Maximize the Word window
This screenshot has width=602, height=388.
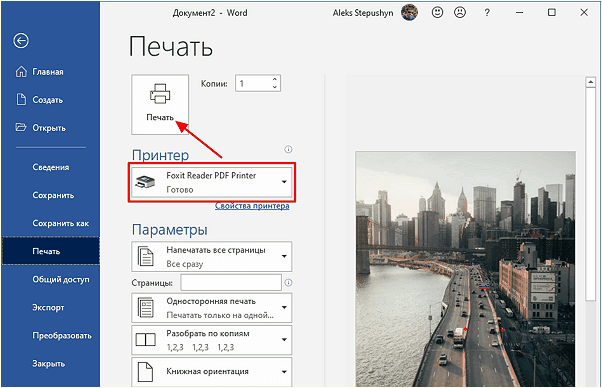pyautogui.click(x=552, y=13)
